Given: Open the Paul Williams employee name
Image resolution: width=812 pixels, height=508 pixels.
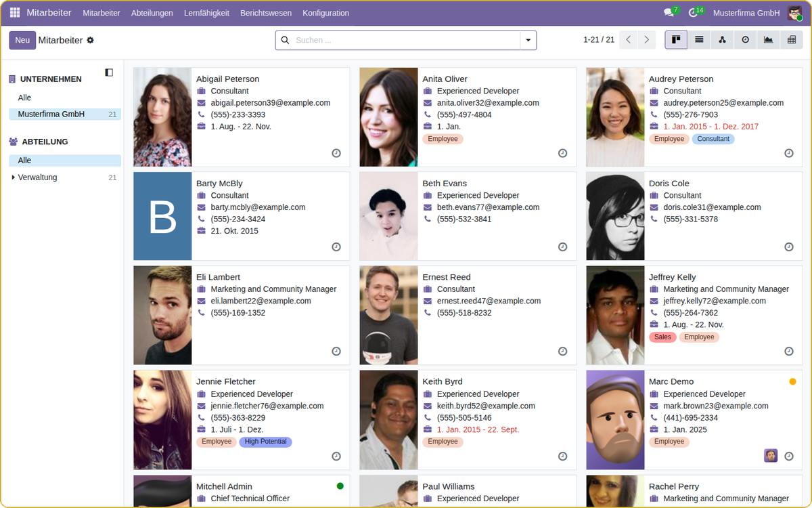Looking at the screenshot, I should (449, 486).
